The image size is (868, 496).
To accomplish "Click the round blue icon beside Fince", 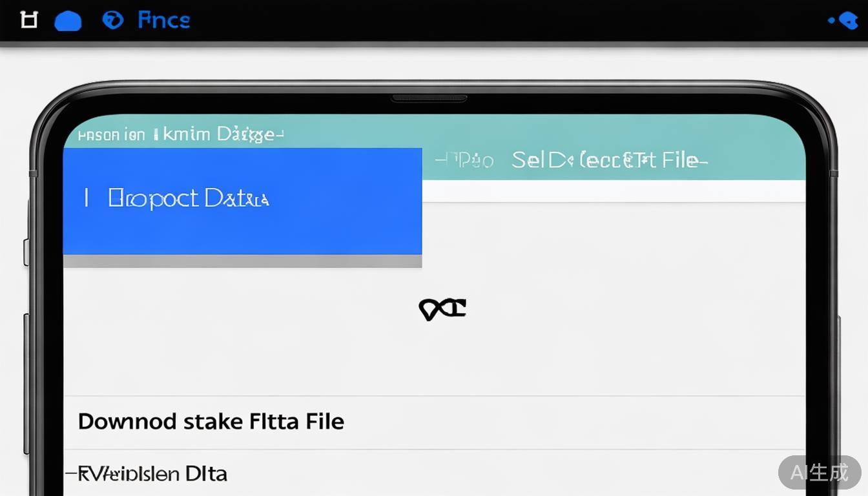I will (112, 20).
